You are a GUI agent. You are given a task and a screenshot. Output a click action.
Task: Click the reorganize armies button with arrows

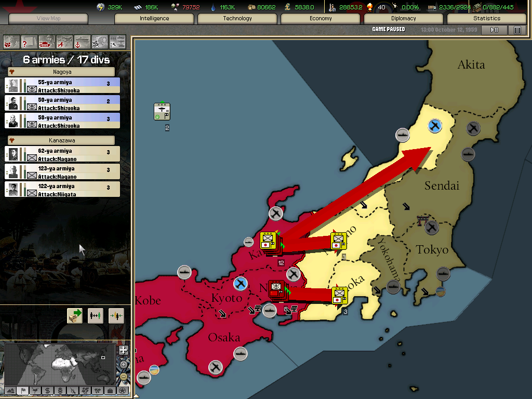coord(96,316)
